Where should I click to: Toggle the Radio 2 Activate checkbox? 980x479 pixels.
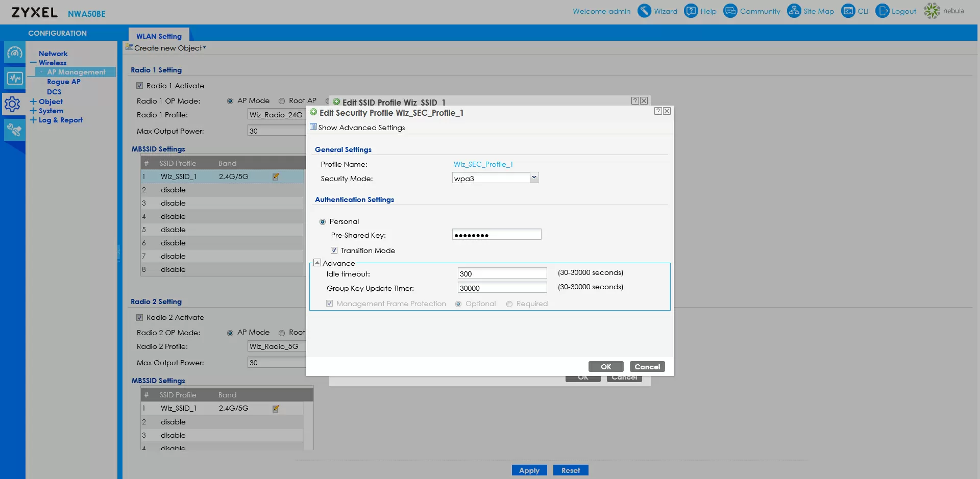(x=139, y=317)
